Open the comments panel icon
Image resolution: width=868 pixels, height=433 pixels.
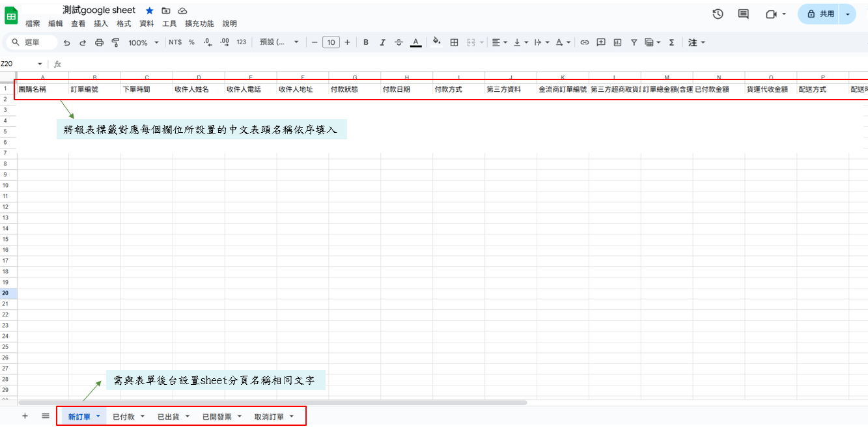[x=743, y=14]
